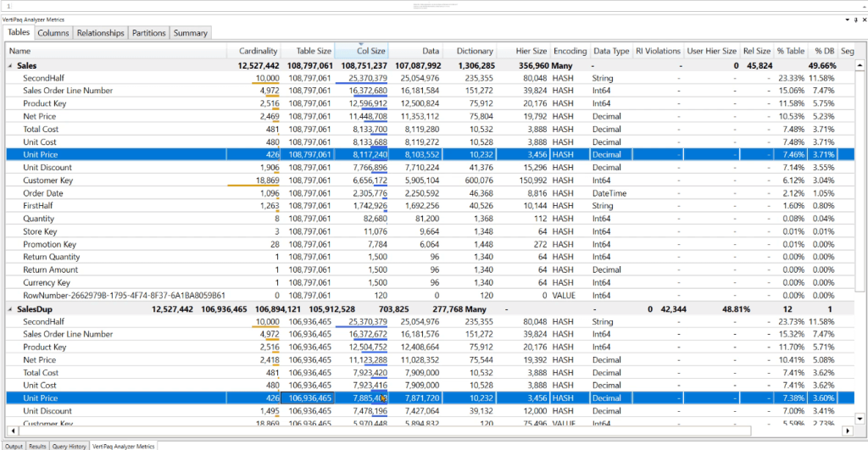Select the Return Quantity row
Screen dimensions: 868x450
pos(430,257)
